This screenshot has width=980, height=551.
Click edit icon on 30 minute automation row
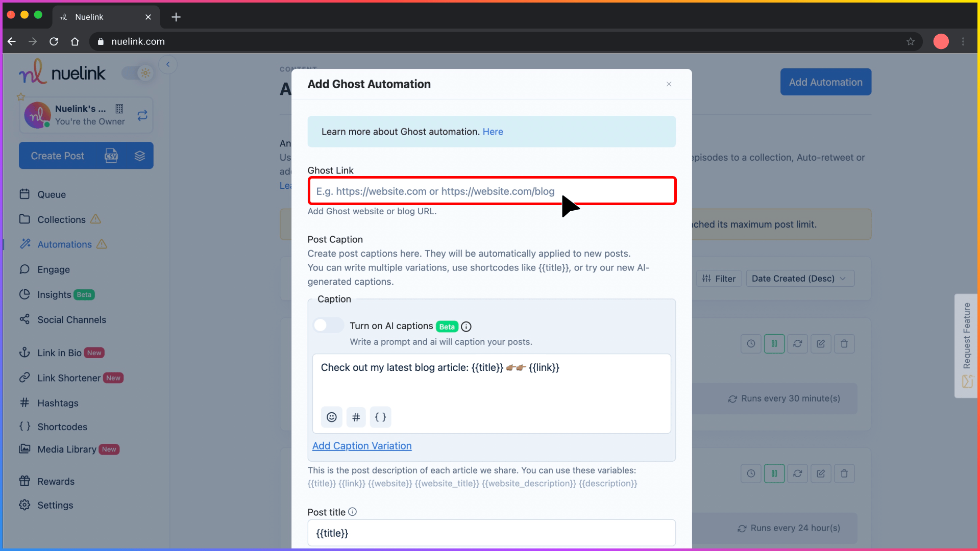tap(821, 344)
